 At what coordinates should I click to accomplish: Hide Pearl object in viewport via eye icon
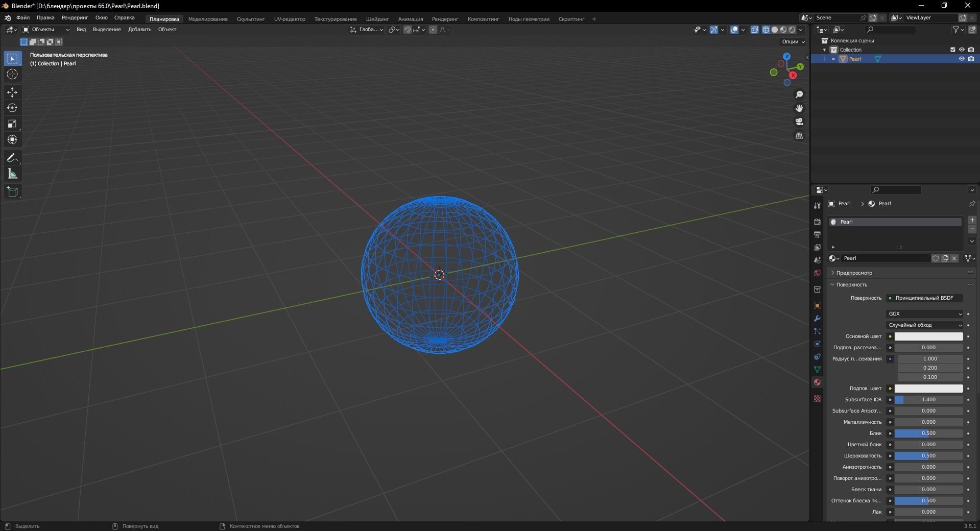point(962,59)
